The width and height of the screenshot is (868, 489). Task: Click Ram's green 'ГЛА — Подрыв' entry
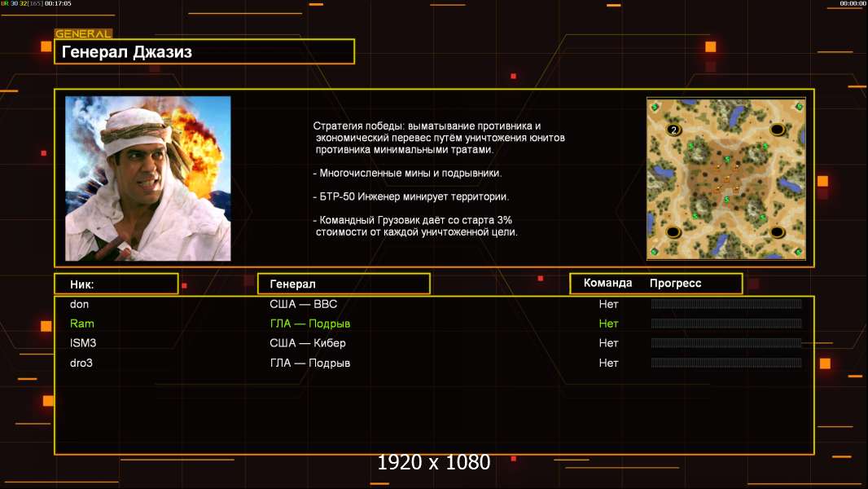[x=310, y=324]
